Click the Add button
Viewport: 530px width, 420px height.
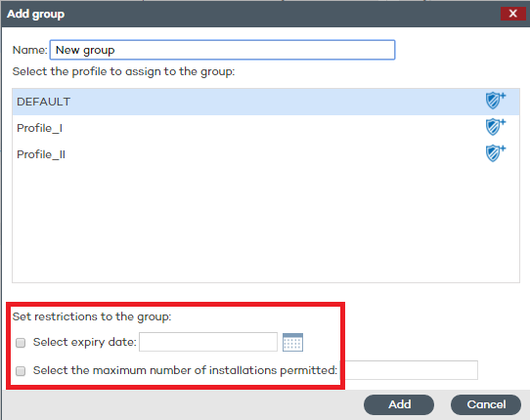point(399,404)
